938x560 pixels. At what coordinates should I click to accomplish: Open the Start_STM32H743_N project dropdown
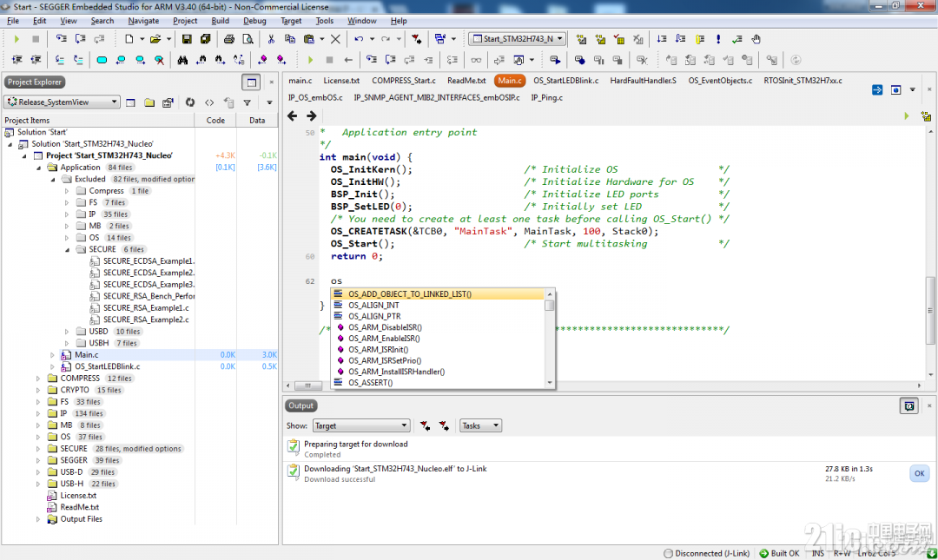pyautogui.click(x=518, y=39)
